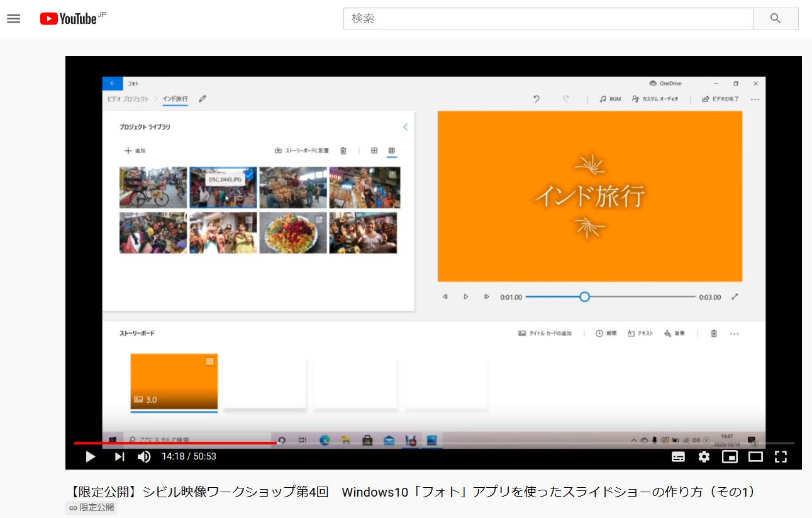Toggle the checkbox on orange title card
812x518 pixels.
[x=209, y=361]
